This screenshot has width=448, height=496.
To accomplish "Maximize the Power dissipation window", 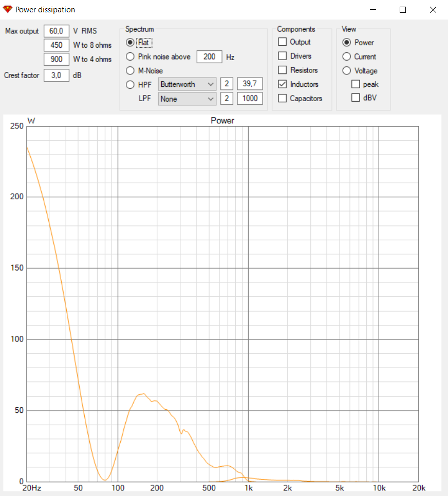I will [403, 10].
